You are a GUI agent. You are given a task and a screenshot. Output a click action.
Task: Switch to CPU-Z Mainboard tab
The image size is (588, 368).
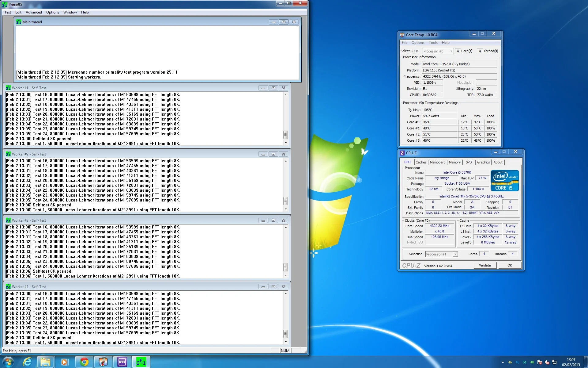(438, 162)
